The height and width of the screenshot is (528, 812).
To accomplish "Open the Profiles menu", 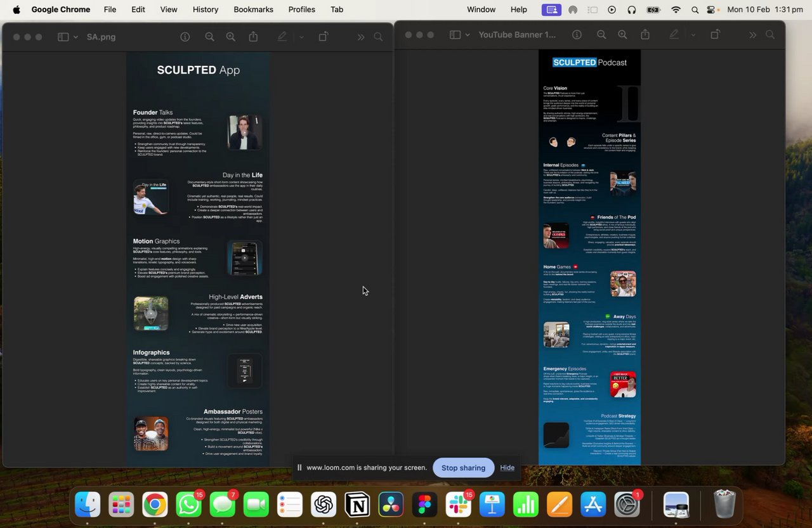I will pos(301,10).
